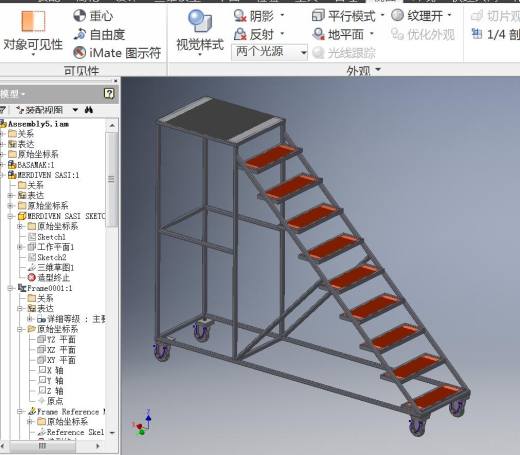Select Sketch2 in the browser tree
Screen dimensions: 520x455
pyautogui.click(x=52, y=257)
